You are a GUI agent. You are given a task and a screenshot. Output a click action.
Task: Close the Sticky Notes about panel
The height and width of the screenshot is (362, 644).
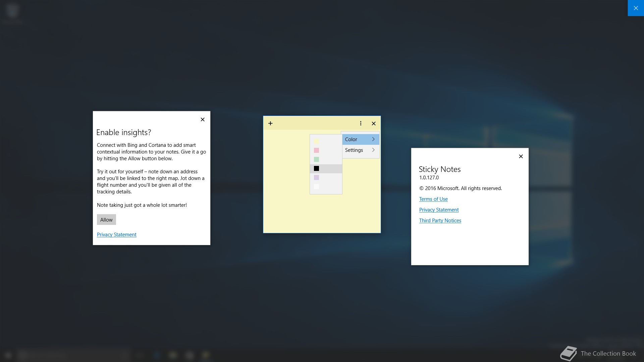[521, 156]
